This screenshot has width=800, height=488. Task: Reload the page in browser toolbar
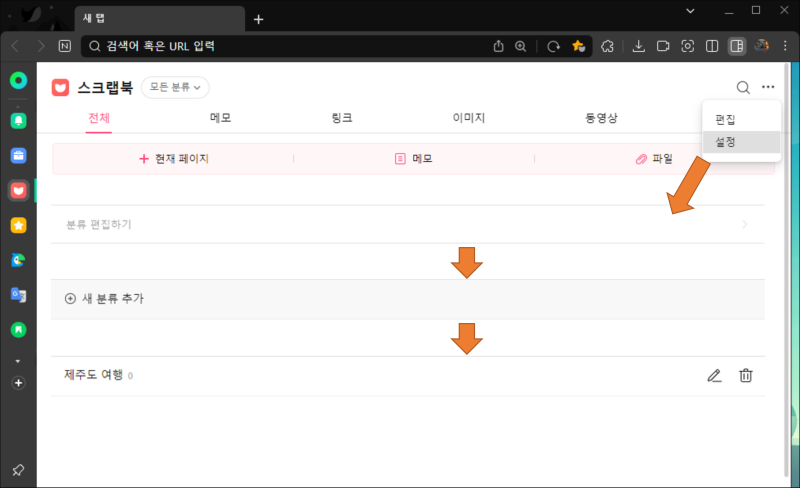point(554,46)
